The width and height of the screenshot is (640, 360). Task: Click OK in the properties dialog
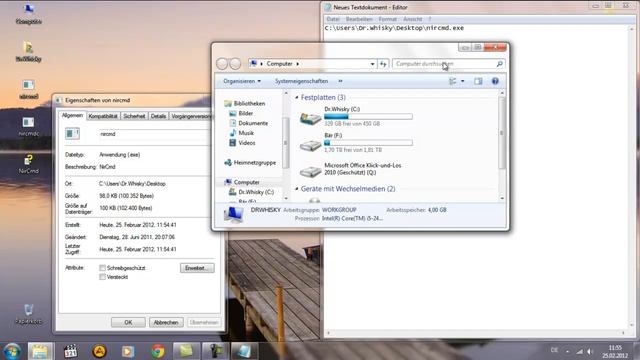pyautogui.click(x=128, y=322)
